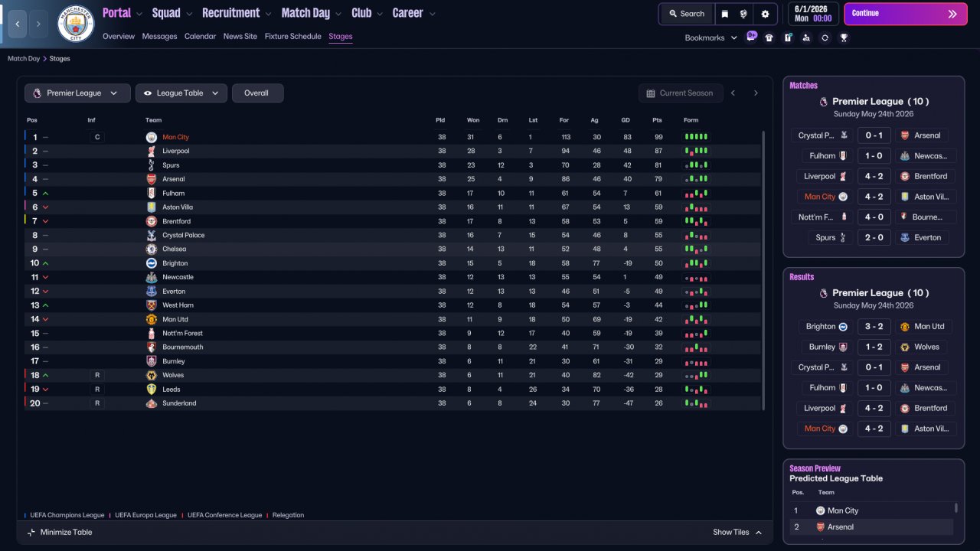Expand the Career menu chevron
Screen dimensions: 980x551
pyautogui.click(x=432, y=14)
